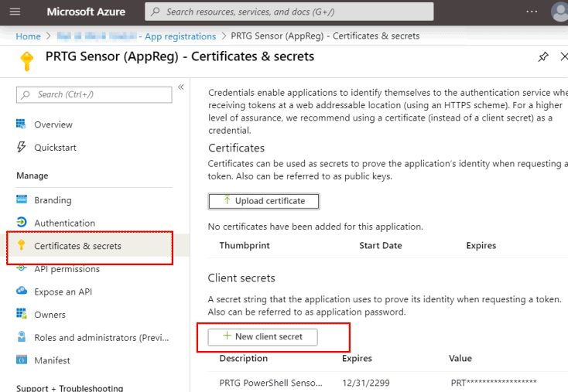Click the Client secrets heading
568x392 pixels.
241,278
